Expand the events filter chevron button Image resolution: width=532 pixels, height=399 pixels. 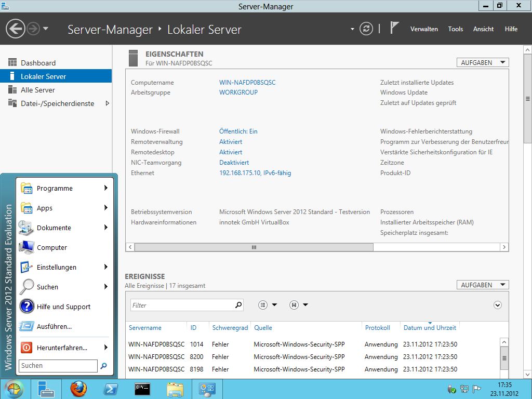tap(498, 305)
